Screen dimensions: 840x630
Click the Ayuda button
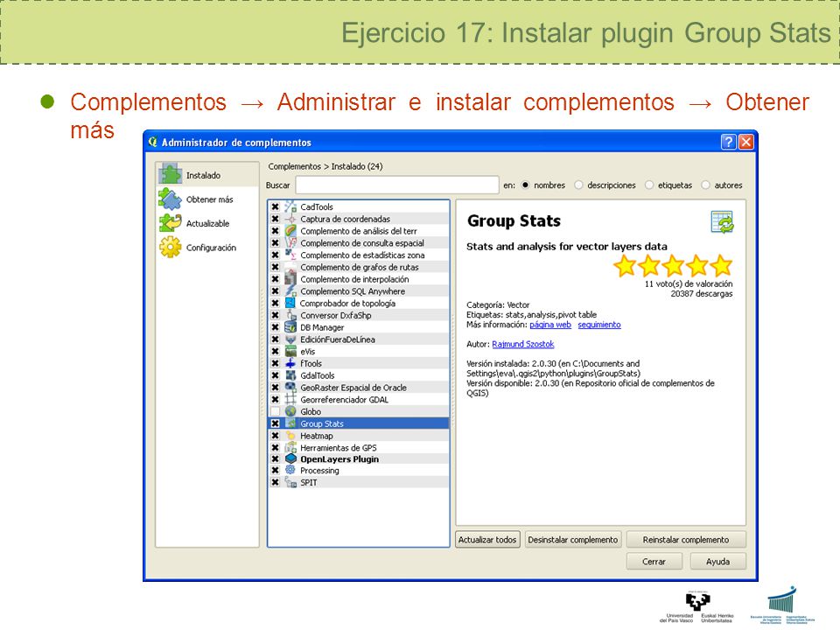coord(717,562)
